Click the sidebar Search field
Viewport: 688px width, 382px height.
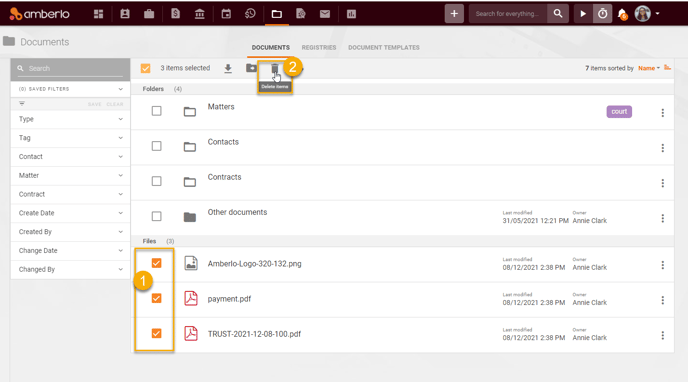[x=70, y=69]
